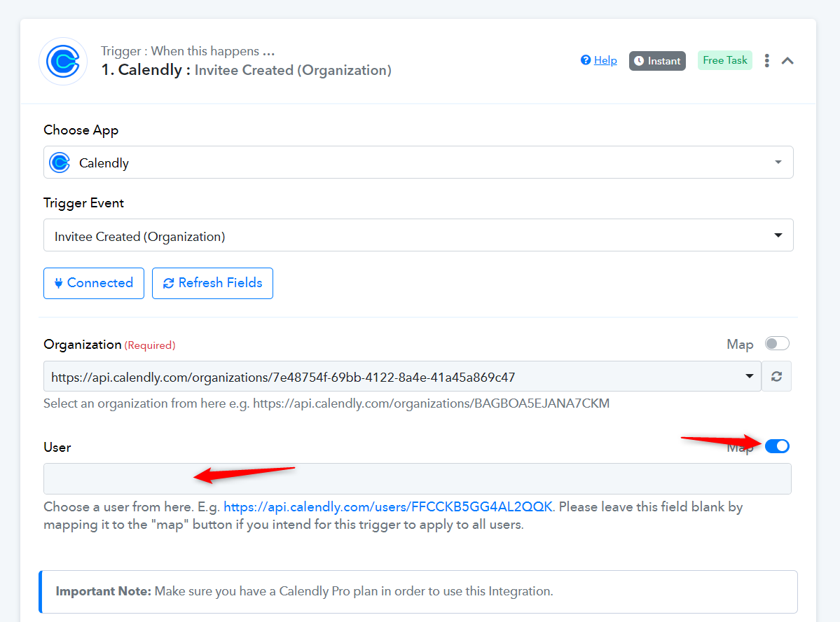Open the three-dot more options menu

[767, 60]
